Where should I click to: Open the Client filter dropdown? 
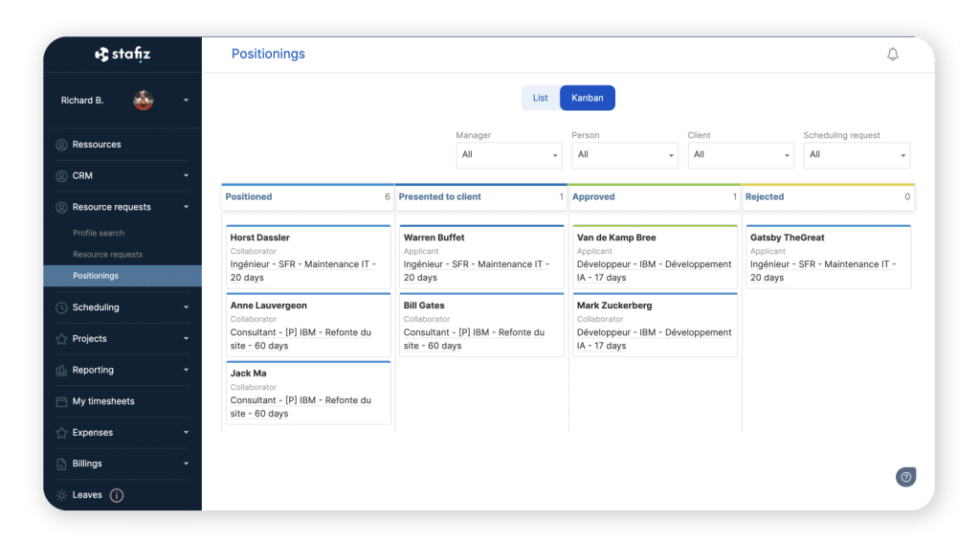pyautogui.click(x=741, y=155)
